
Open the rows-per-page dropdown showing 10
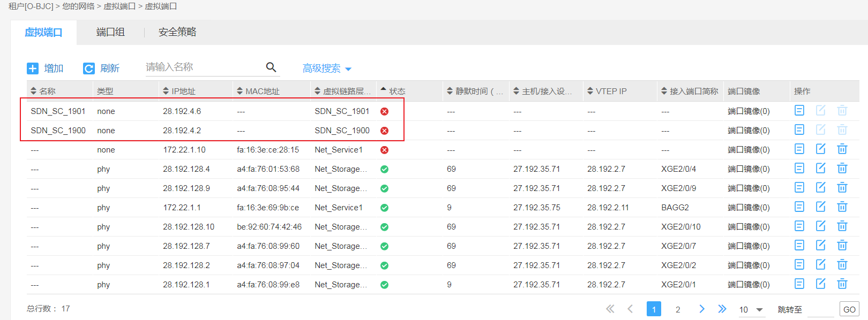point(751,309)
